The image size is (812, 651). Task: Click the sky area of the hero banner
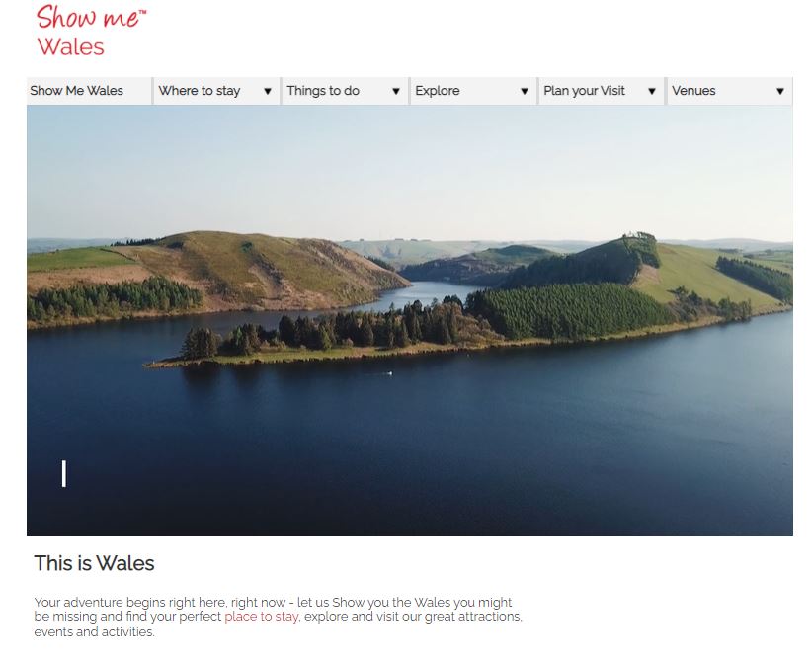[409, 171]
